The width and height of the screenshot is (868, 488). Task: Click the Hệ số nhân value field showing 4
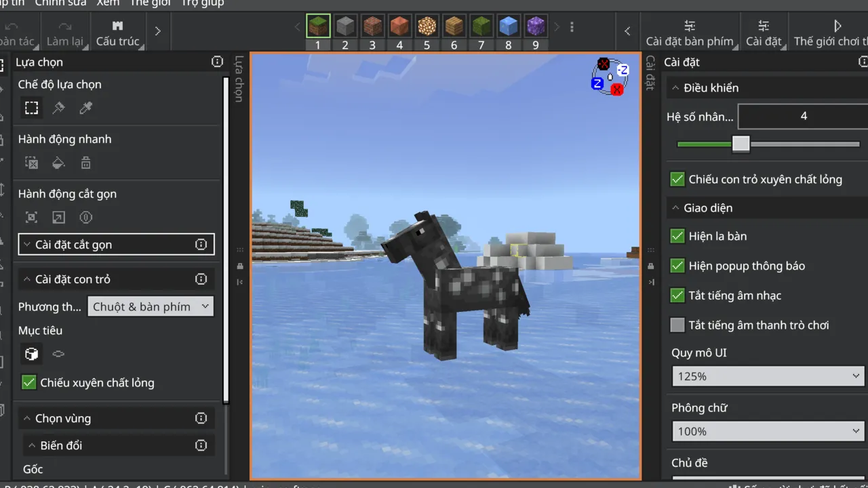click(x=804, y=117)
